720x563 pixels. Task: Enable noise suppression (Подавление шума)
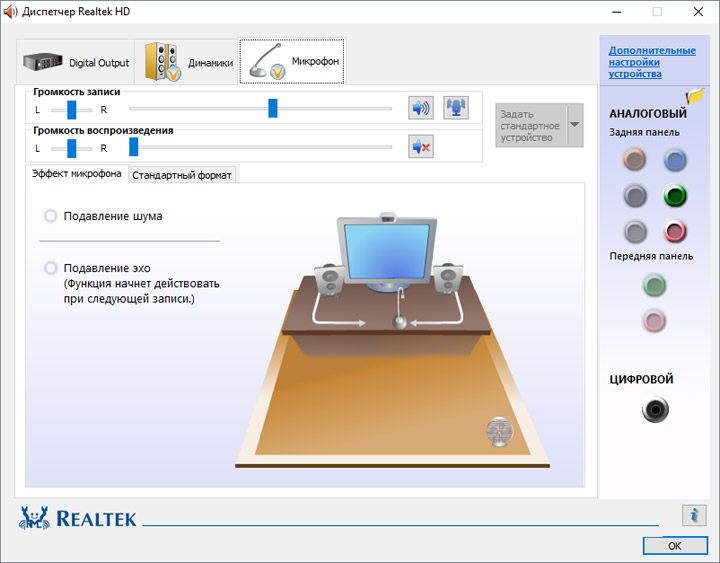[x=50, y=216]
